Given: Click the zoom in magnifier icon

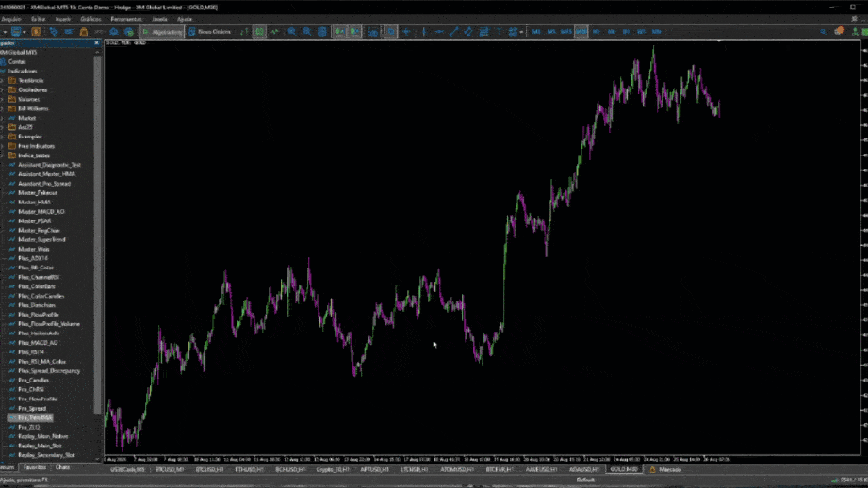Looking at the screenshot, I should [292, 32].
